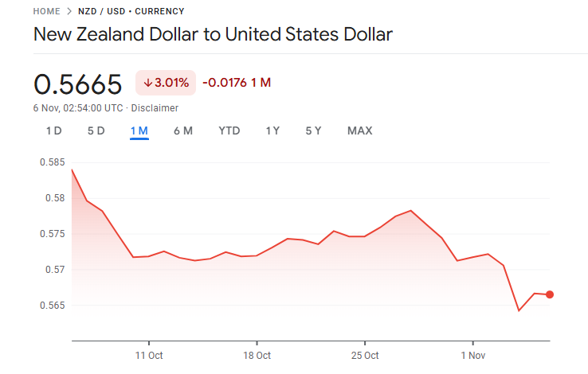Click the down 3.01% change badge
This screenshot has width=588, height=374.
[x=166, y=82]
